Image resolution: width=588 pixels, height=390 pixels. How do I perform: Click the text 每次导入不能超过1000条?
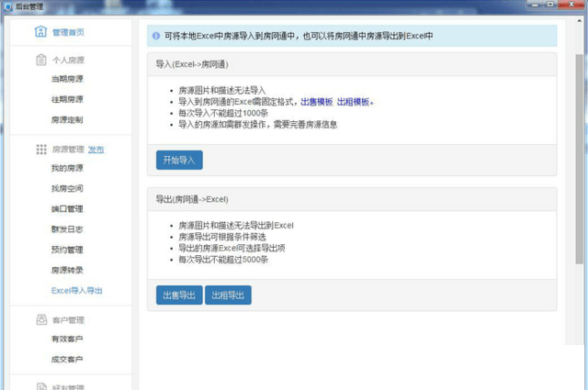223,113
